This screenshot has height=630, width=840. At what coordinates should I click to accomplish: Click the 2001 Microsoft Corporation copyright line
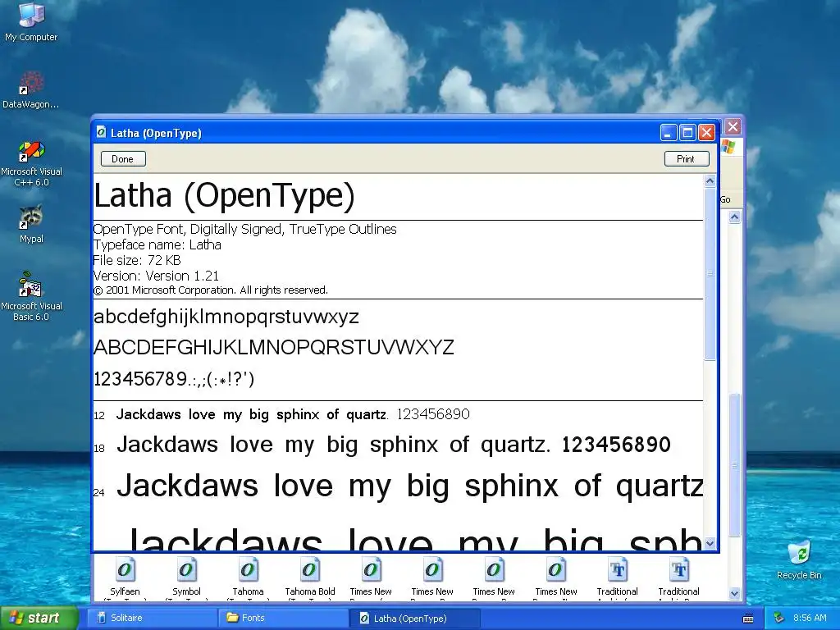point(211,290)
